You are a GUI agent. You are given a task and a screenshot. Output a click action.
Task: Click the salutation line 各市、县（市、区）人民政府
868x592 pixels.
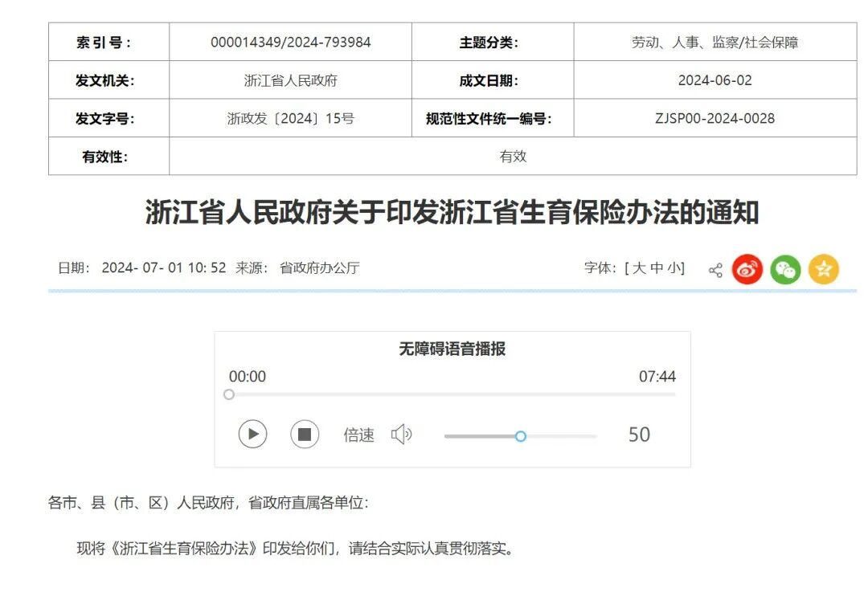click(x=209, y=502)
